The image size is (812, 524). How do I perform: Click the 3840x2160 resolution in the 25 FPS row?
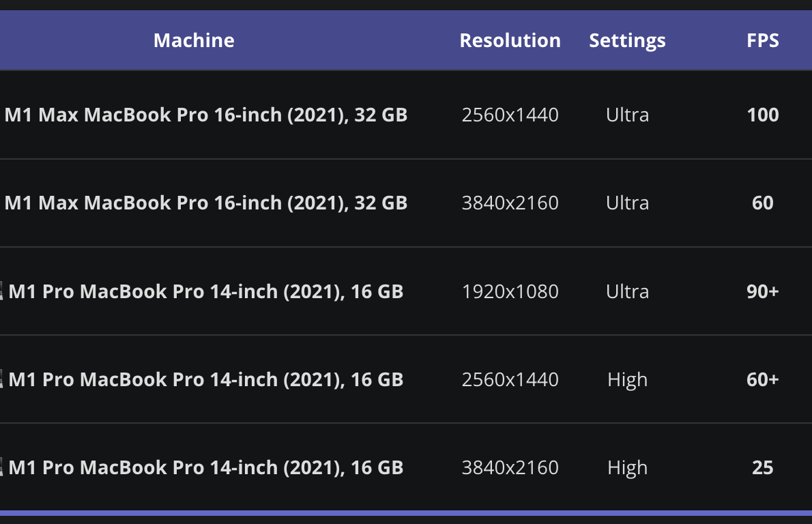coord(510,467)
